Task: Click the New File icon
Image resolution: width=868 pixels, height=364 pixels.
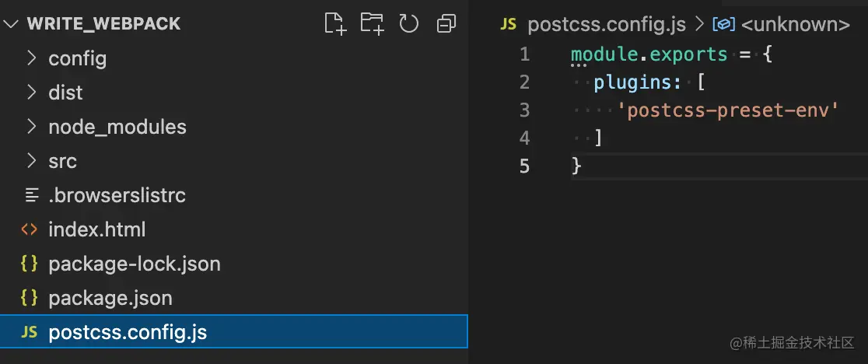Action: click(335, 23)
